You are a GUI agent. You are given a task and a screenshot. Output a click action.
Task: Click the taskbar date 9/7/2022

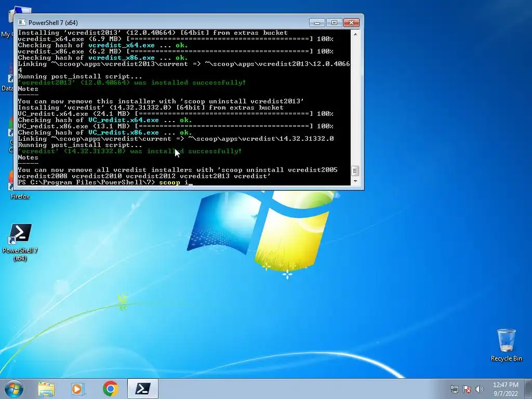coord(506,394)
